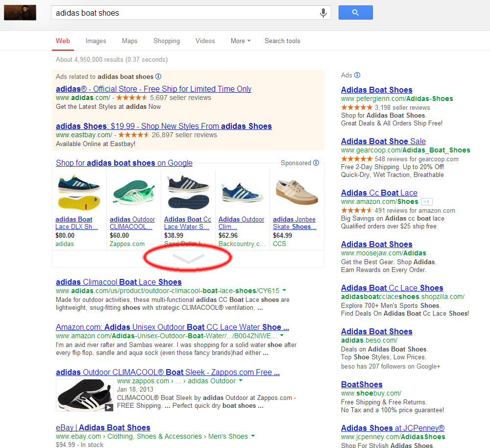Open adidas Official Store ad link
Screen dimensions: 490x448
click(x=153, y=89)
